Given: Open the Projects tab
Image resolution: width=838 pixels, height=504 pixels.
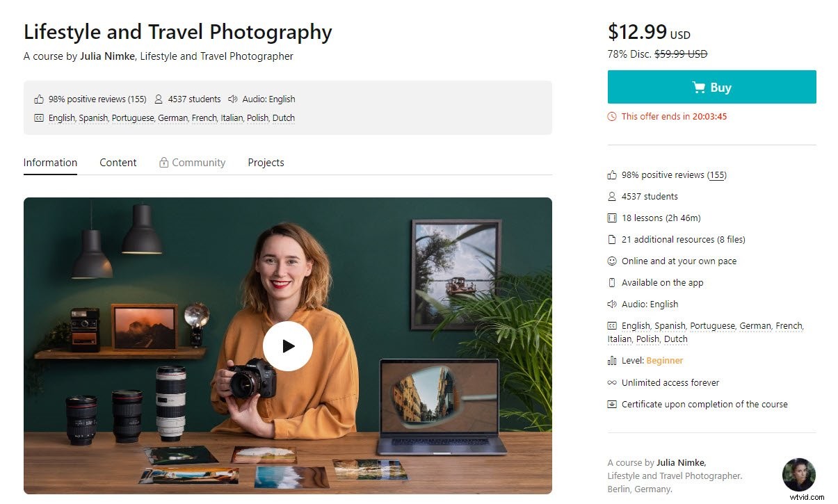Looking at the screenshot, I should (266, 162).
